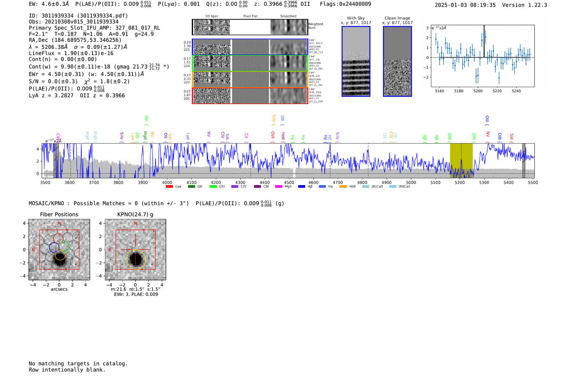The height and width of the screenshot is (392, 576).
Task: Click the RA,Dec coordinates text
Action: tap(75, 40)
